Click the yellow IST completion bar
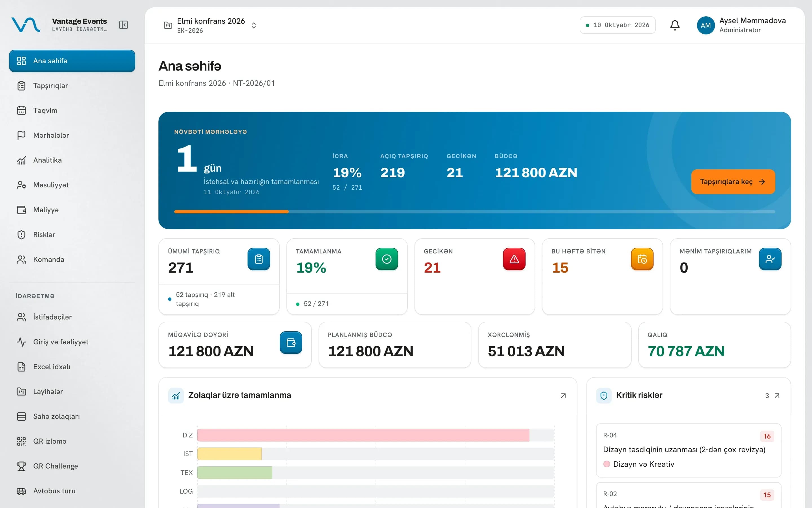 click(x=229, y=454)
